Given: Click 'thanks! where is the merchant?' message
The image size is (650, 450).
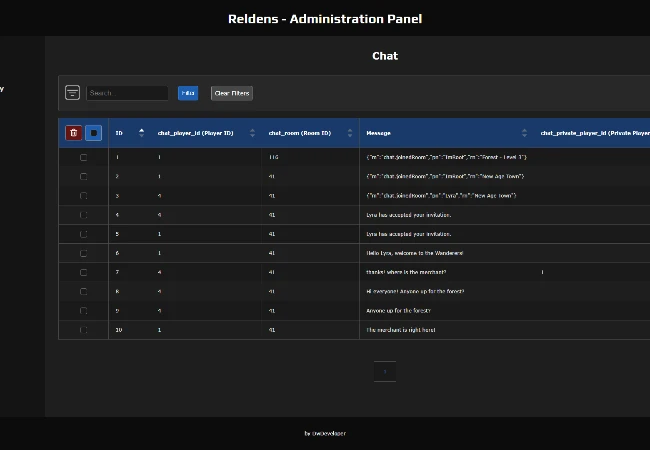Looking at the screenshot, I should [406, 272].
